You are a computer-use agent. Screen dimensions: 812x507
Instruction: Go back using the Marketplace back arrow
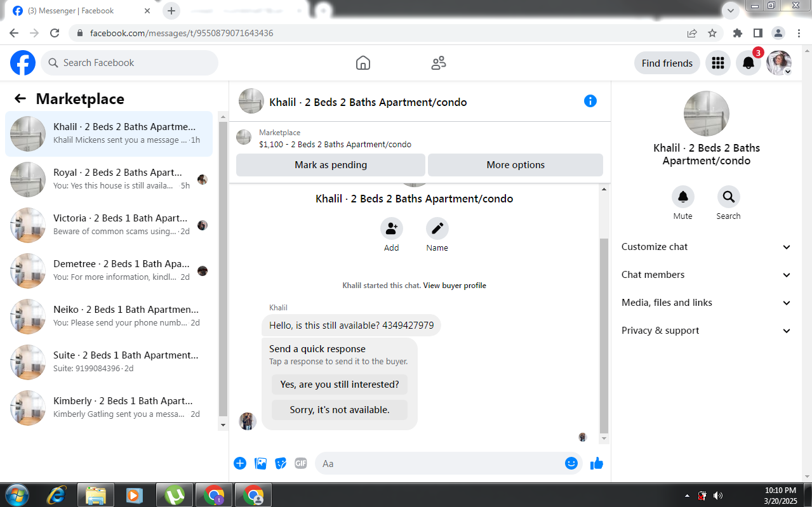(20, 98)
